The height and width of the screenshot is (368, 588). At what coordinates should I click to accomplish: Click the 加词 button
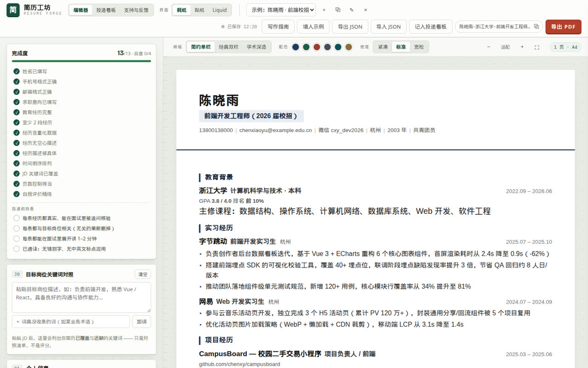click(x=141, y=322)
